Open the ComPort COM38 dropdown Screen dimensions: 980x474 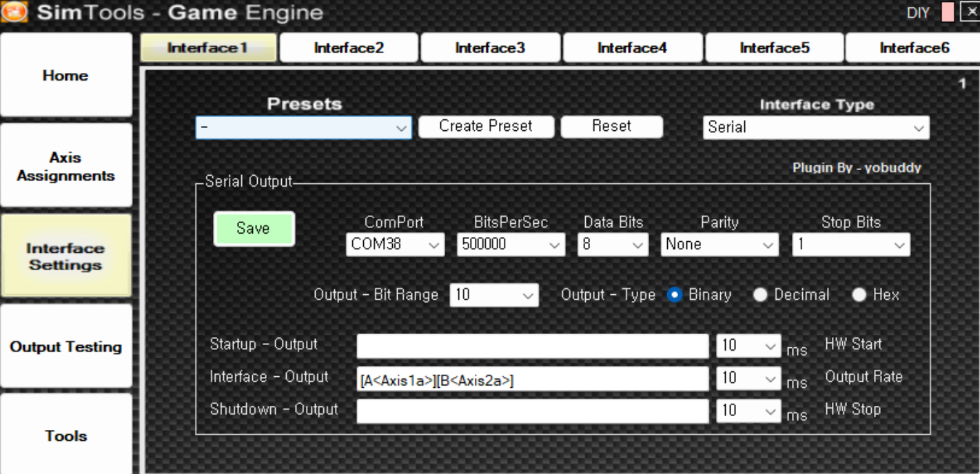[395, 244]
